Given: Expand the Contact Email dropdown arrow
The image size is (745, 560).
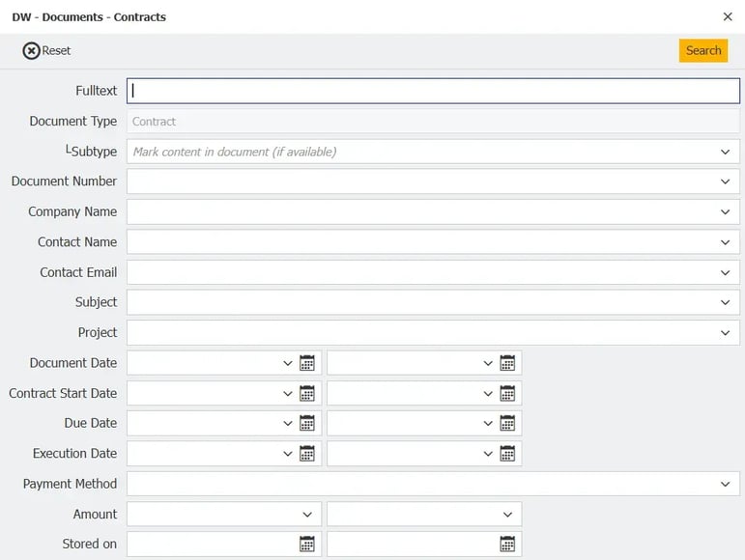Looking at the screenshot, I should [725, 273].
